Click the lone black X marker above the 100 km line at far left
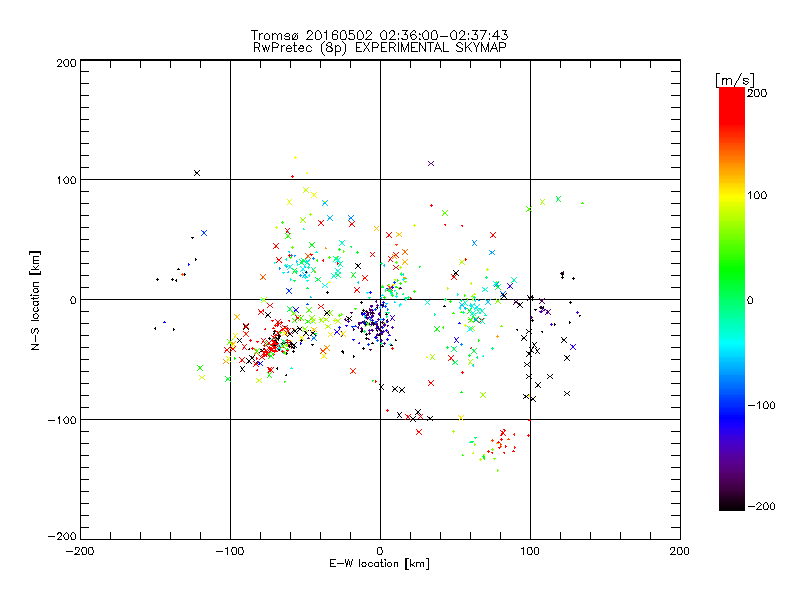 197,173
